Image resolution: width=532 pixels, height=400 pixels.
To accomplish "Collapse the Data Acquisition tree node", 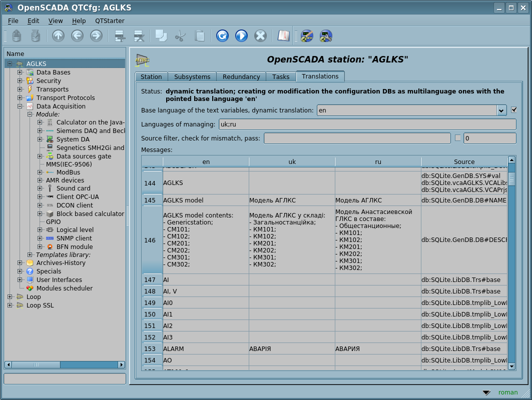I will click(20, 106).
